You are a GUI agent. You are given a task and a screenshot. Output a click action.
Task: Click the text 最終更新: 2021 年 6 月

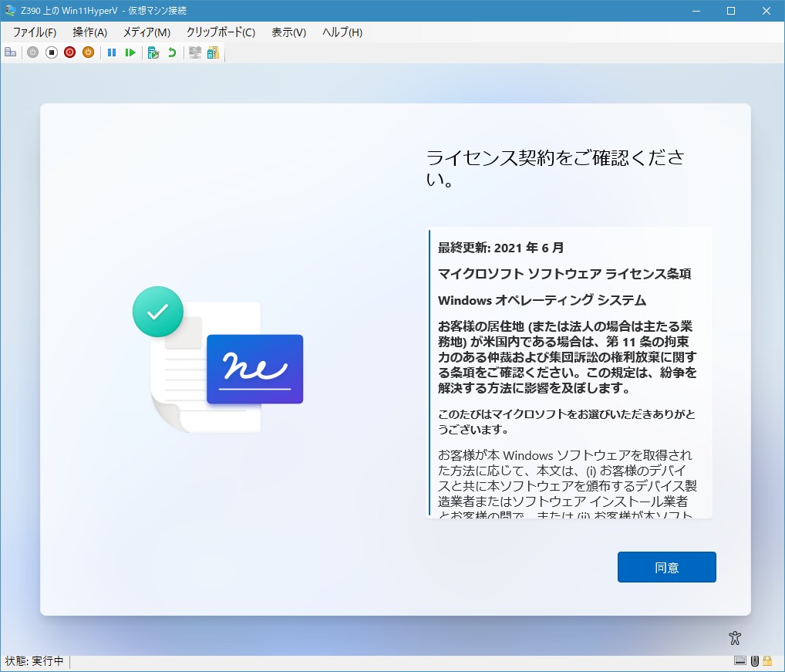pyautogui.click(x=500, y=248)
